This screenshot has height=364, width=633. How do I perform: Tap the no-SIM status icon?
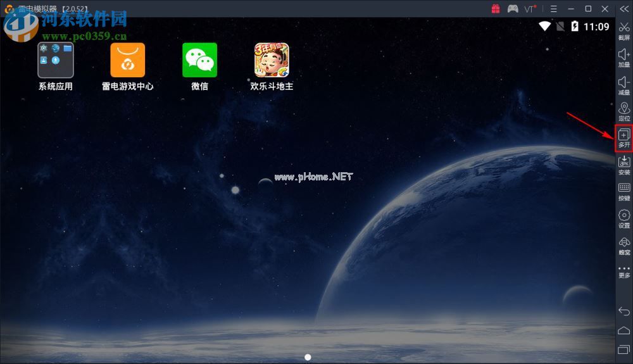(x=560, y=27)
